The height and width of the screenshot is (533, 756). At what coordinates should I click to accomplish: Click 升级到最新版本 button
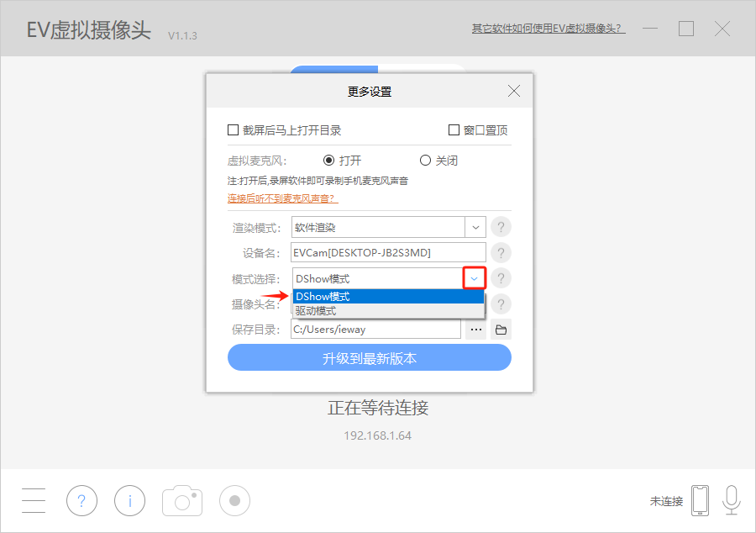[369, 358]
